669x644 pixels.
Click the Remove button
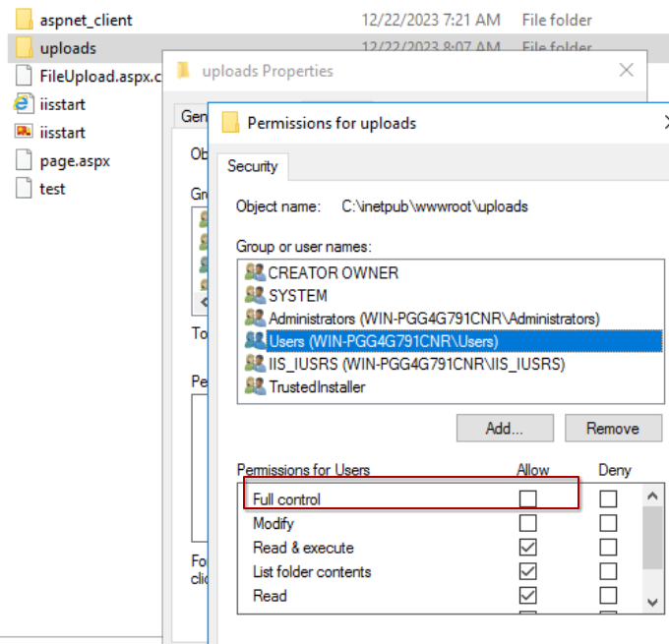612,429
